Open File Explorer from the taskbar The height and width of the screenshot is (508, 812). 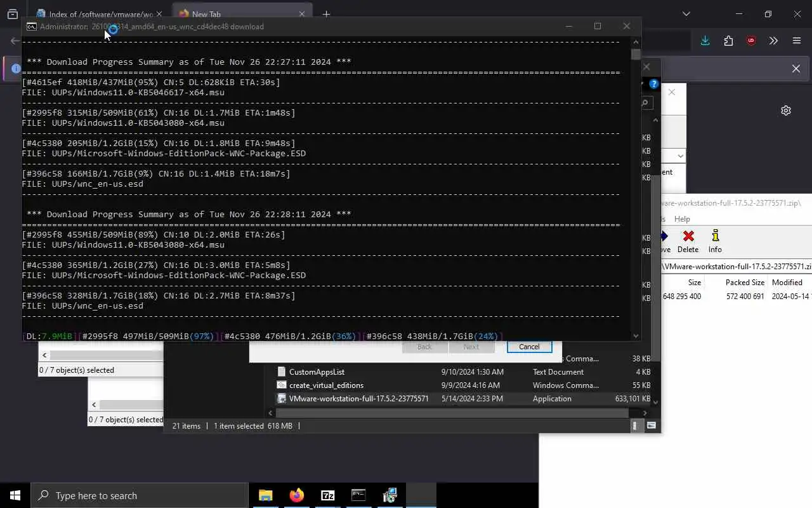(265, 495)
